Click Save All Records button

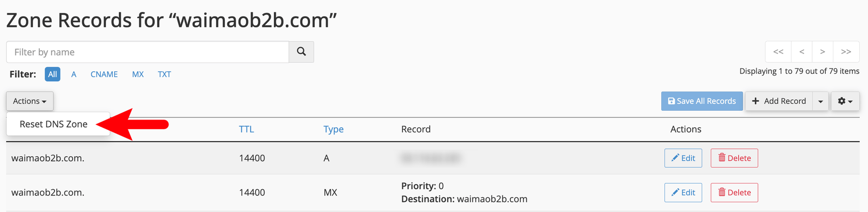click(702, 101)
